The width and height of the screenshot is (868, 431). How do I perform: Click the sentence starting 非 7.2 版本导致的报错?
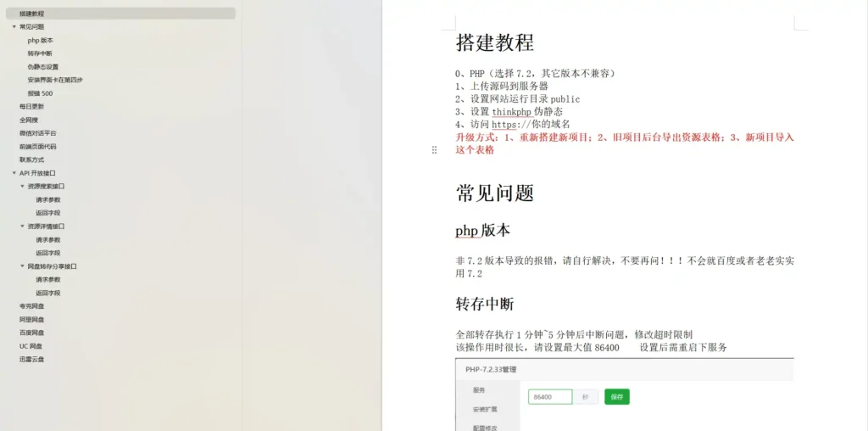point(625,266)
